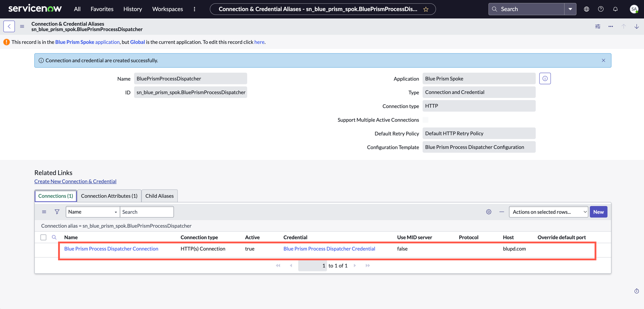Open the Favorites menu
Screen dimensions: 644x309
pos(102,9)
